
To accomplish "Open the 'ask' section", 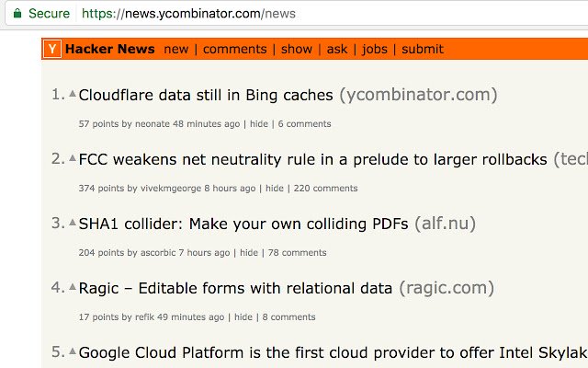I will [337, 49].
